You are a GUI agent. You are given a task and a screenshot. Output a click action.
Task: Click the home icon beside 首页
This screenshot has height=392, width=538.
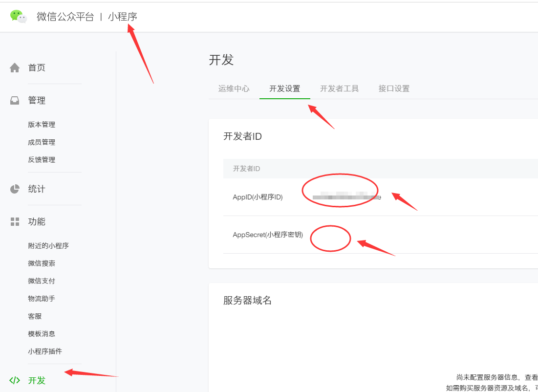pyautogui.click(x=15, y=67)
